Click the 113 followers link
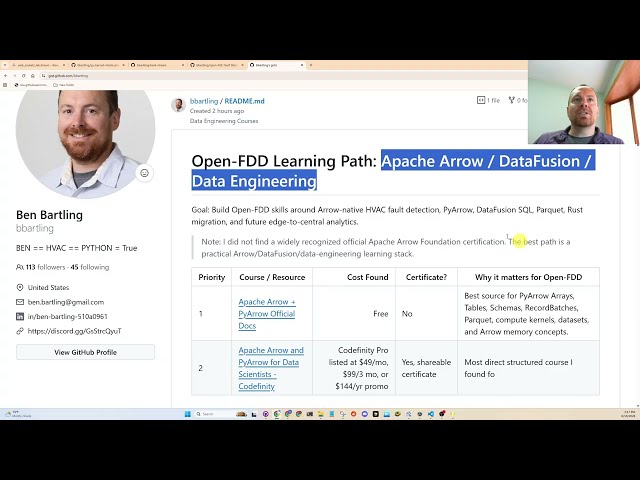Screen dimensions: 640x480 (x=45, y=267)
